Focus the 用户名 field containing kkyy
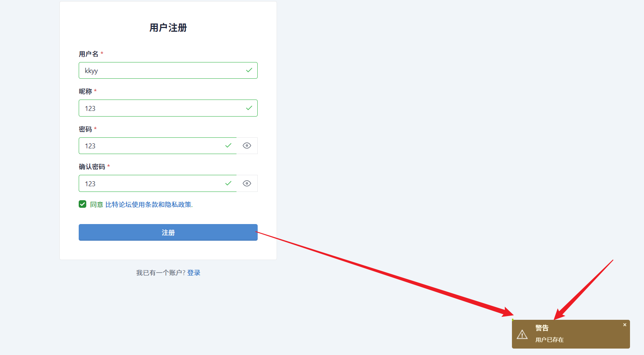This screenshot has width=644, height=355. tap(168, 70)
